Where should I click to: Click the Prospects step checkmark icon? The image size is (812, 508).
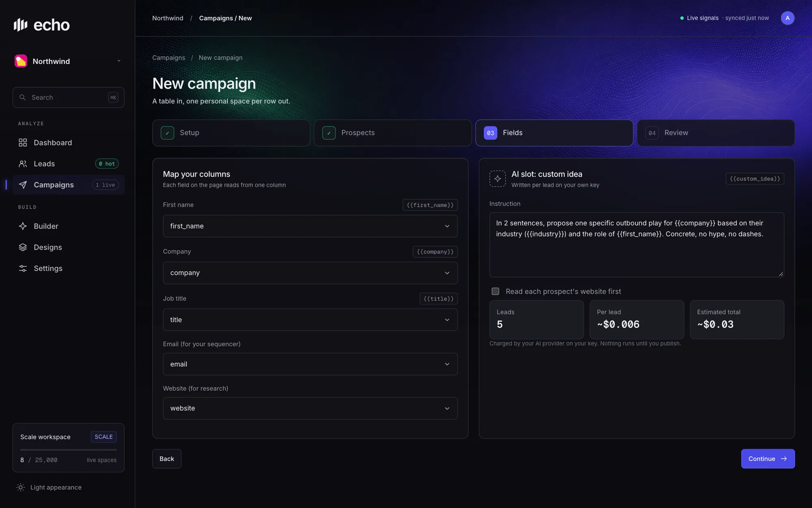(329, 133)
